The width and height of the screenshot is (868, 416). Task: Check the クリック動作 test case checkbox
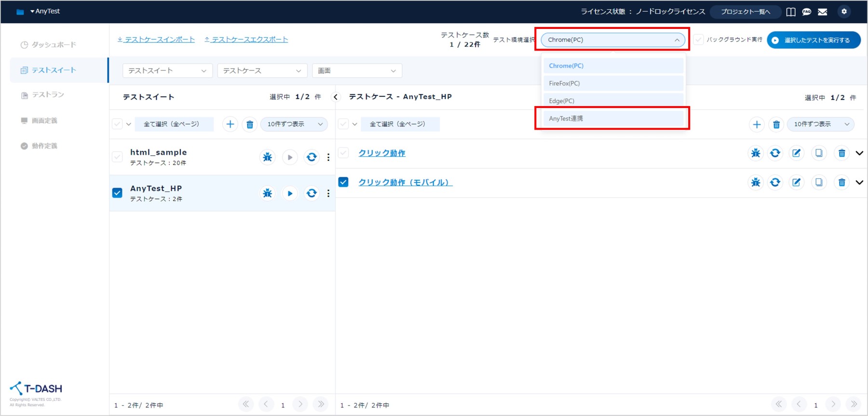(x=343, y=153)
